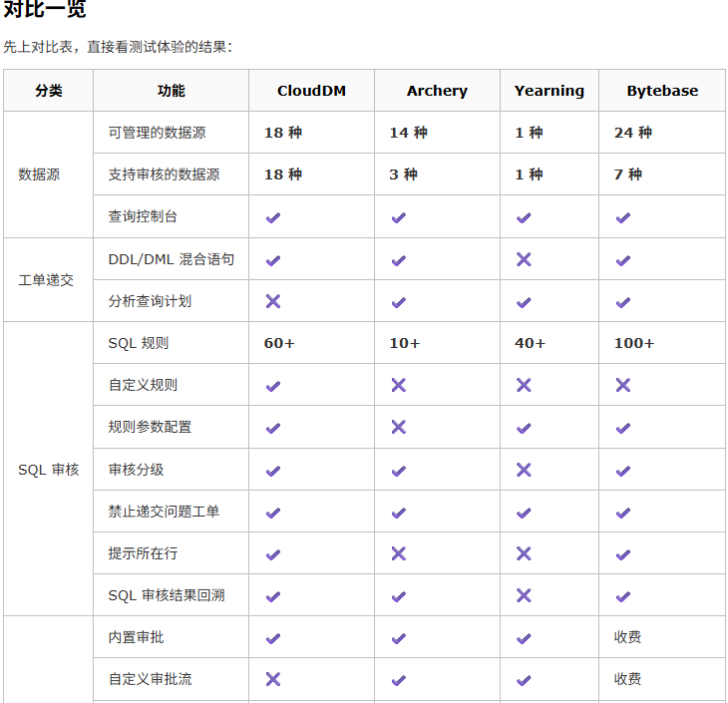
Task: Click the Bytebase checkmark in 提示所在行 row
Action: coord(623,554)
